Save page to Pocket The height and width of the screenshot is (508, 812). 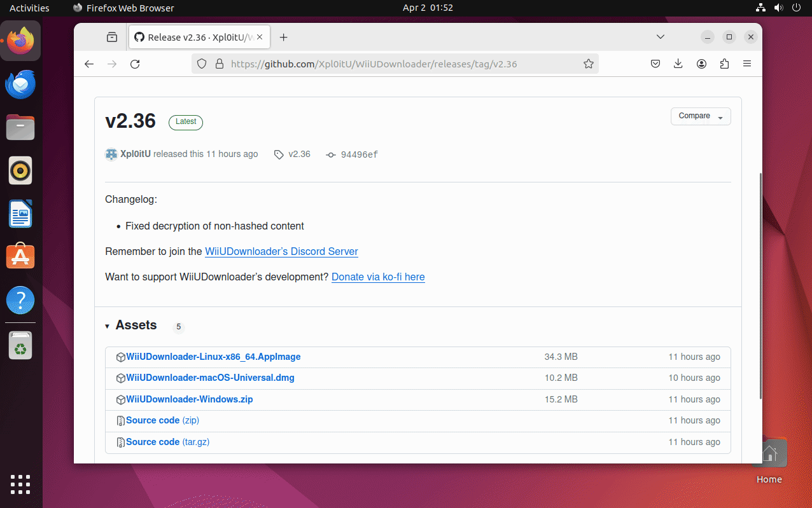point(655,64)
